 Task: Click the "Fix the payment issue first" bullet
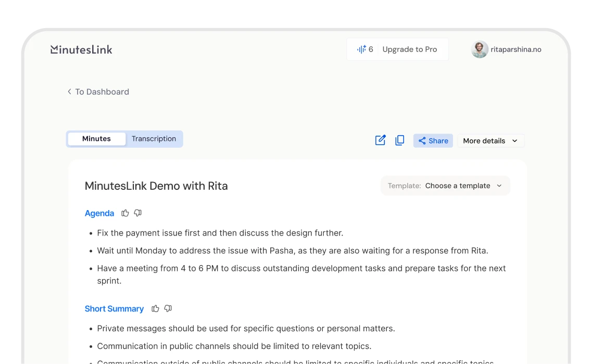pyautogui.click(x=220, y=233)
